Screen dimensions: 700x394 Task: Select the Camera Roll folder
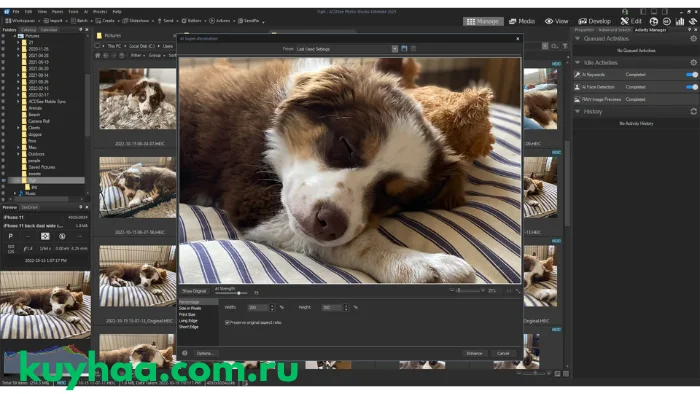[39, 121]
